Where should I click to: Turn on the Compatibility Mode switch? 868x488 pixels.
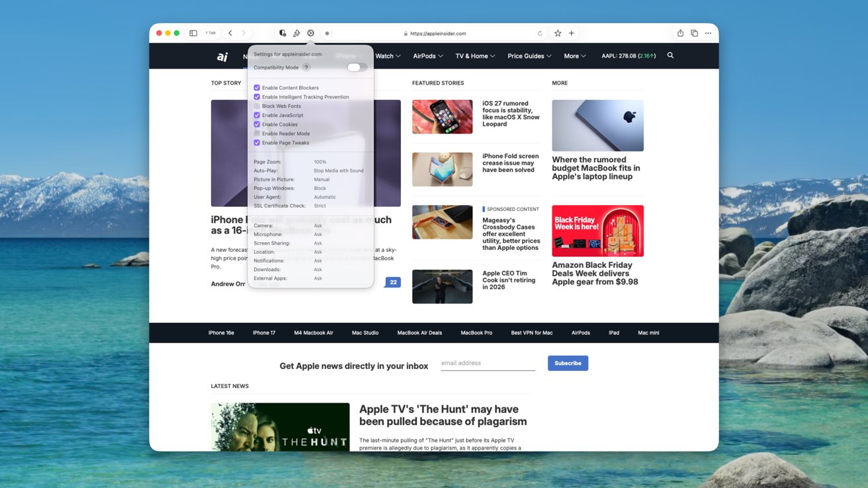click(x=356, y=67)
